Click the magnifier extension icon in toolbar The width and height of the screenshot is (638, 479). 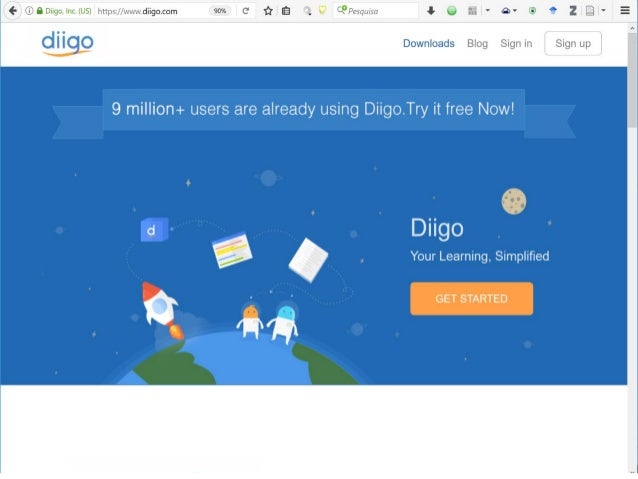click(x=307, y=11)
